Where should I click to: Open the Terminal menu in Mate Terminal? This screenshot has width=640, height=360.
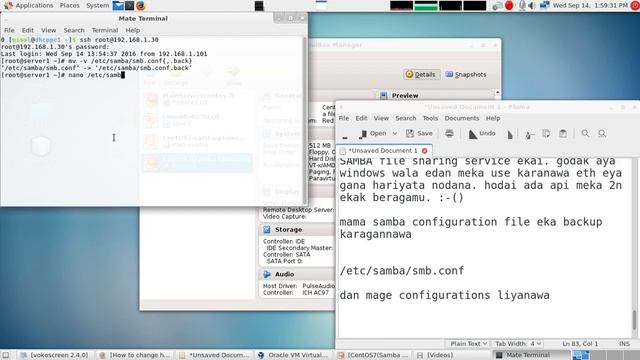(x=104, y=30)
